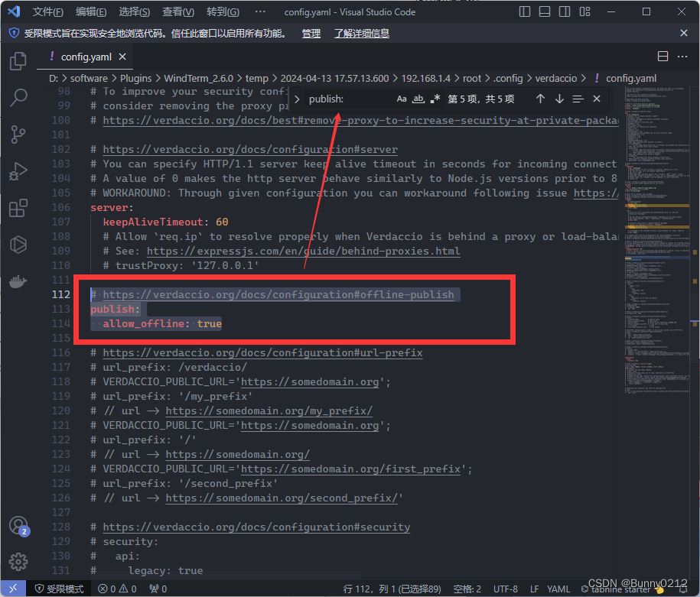
Task: Open errors and warnings status item
Action: [117, 589]
